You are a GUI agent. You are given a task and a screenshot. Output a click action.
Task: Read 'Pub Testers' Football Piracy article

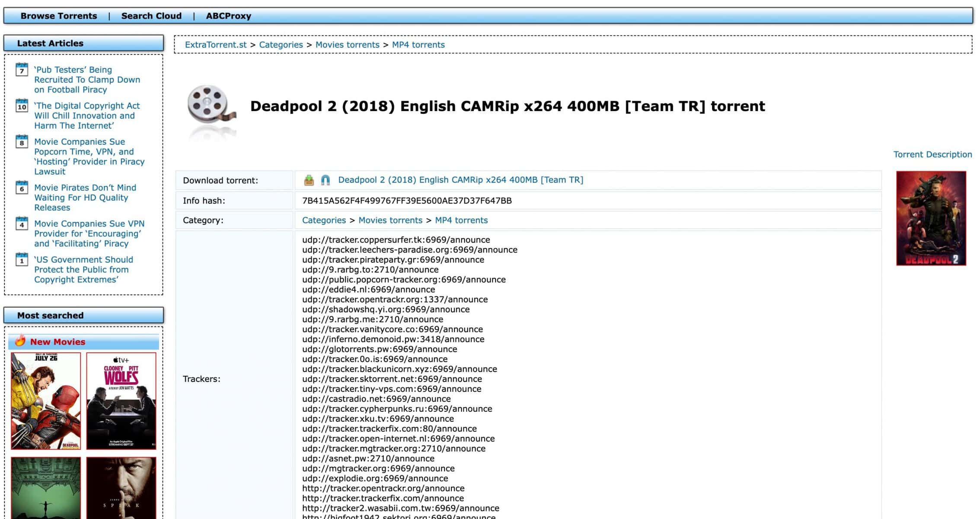coord(87,80)
